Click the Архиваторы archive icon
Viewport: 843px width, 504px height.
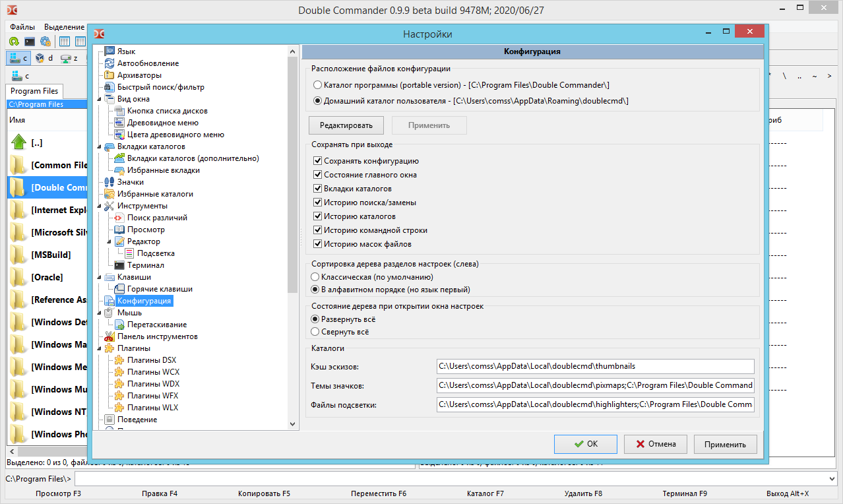(x=109, y=75)
